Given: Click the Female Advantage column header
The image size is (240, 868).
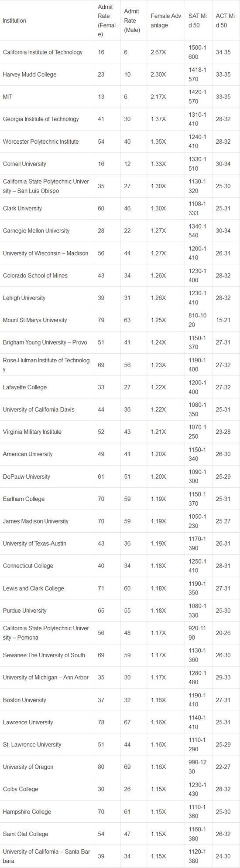Looking at the screenshot, I should point(166,20).
